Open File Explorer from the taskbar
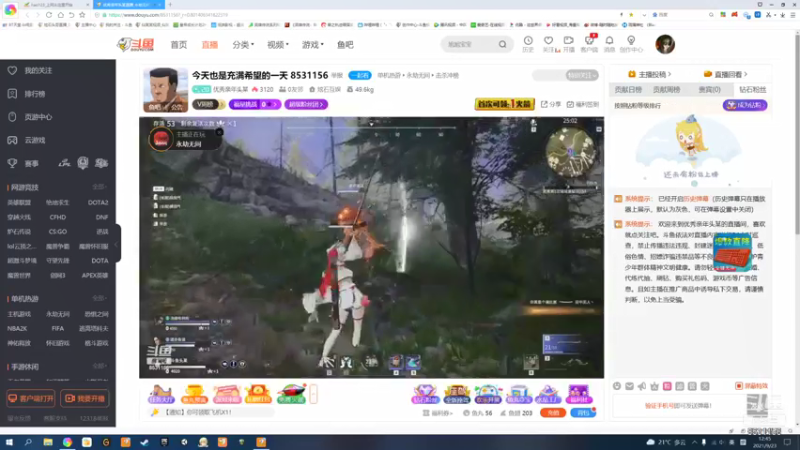 48,442
